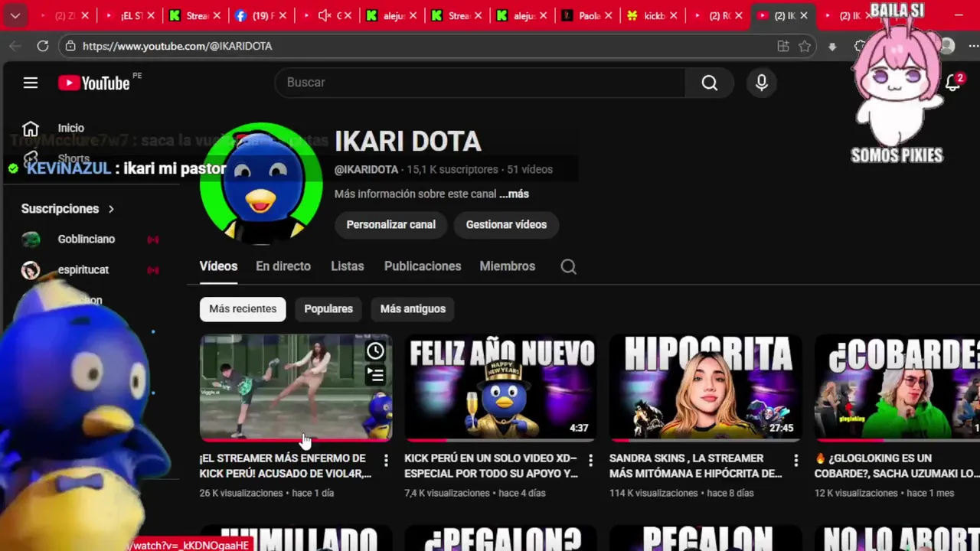Open Goblinciano channel avatar in subscriptions
The width and height of the screenshot is (980, 551).
tap(31, 240)
